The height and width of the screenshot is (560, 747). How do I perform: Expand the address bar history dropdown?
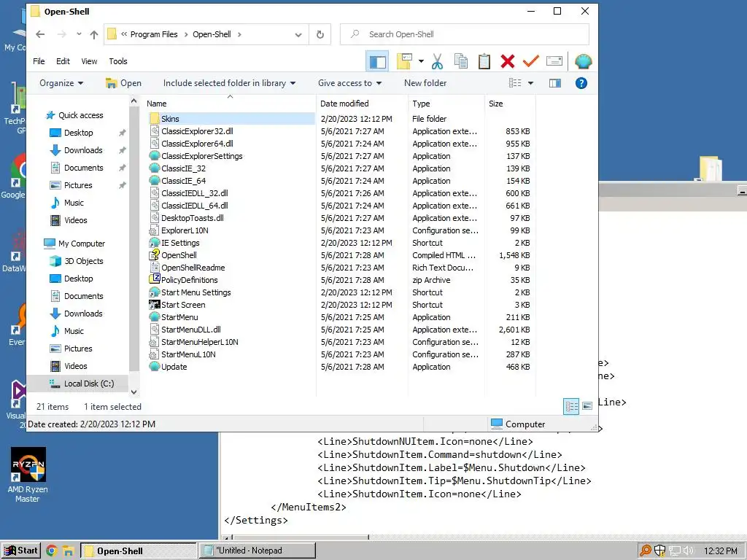pyautogui.click(x=298, y=34)
